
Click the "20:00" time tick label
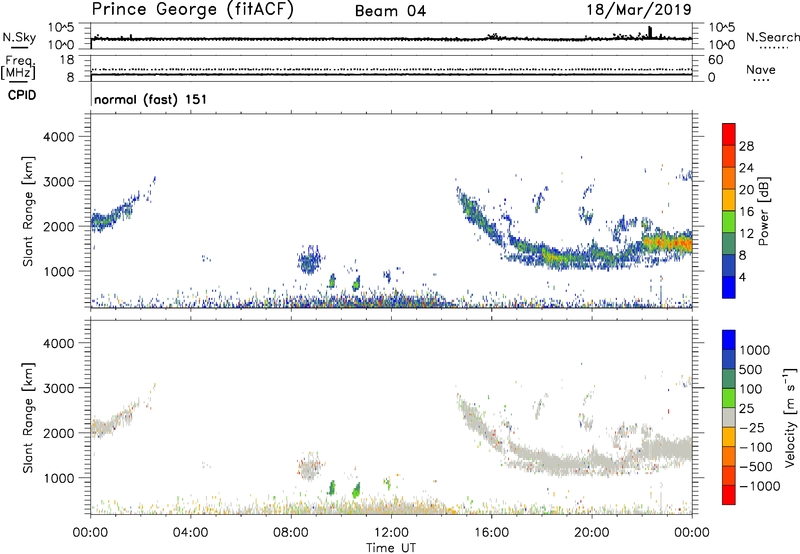(591, 533)
